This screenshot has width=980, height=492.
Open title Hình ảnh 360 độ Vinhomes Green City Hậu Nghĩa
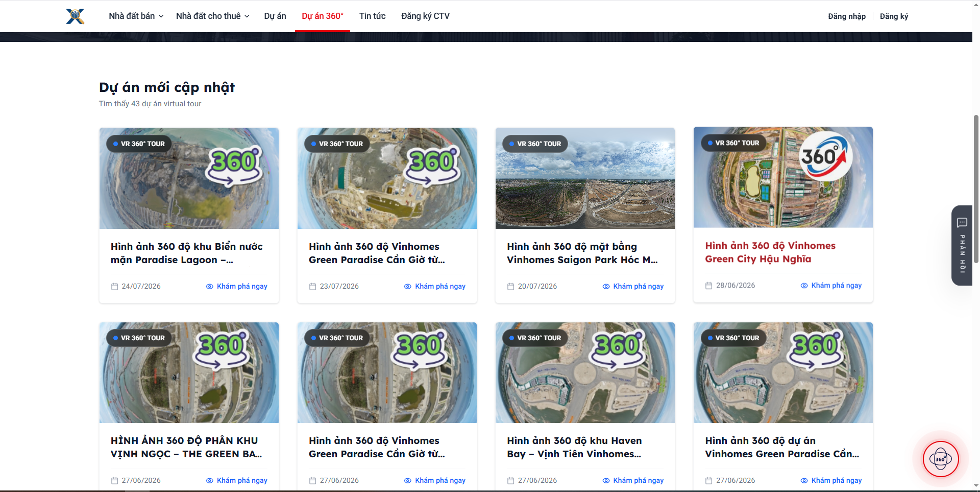click(x=770, y=252)
